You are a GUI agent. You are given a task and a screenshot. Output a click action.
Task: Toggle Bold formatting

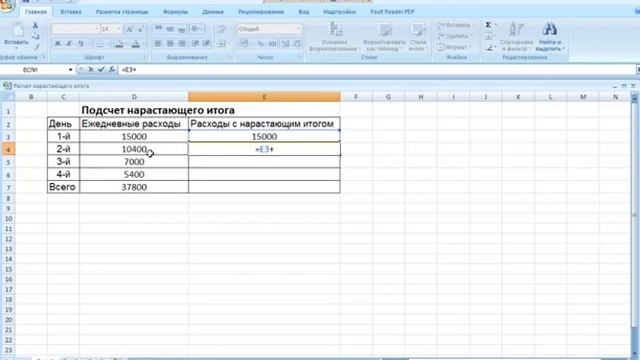(58, 44)
